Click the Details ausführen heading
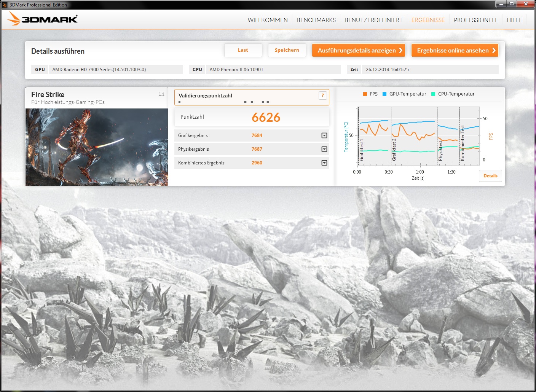This screenshot has width=536, height=392. (x=58, y=51)
